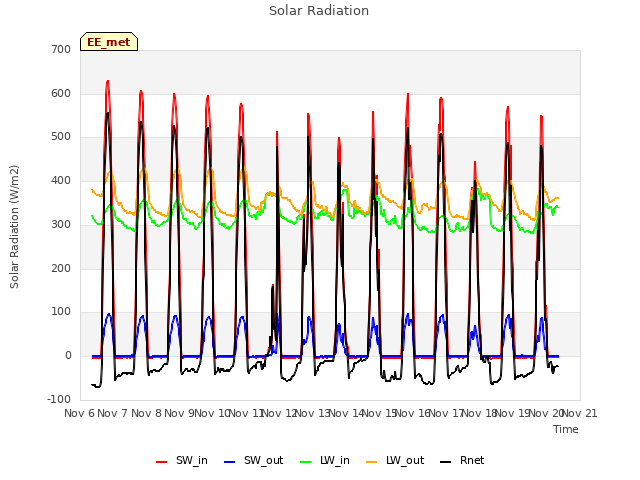Toggle the LW_out legend entry

point(395,460)
